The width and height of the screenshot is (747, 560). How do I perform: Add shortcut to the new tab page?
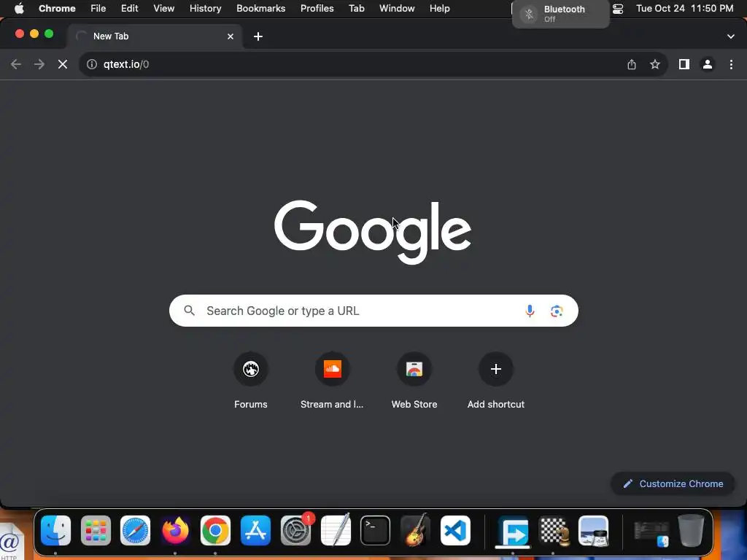[x=496, y=380]
